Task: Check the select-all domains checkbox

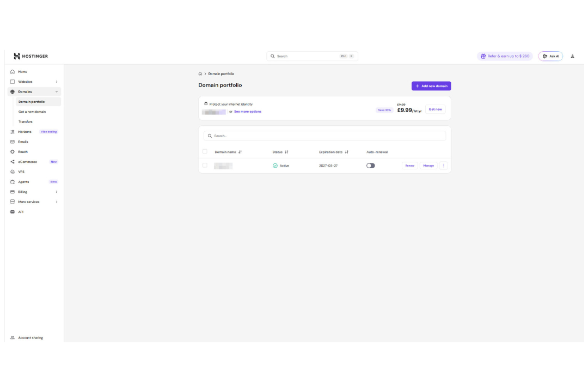Action: pyautogui.click(x=205, y=151)
